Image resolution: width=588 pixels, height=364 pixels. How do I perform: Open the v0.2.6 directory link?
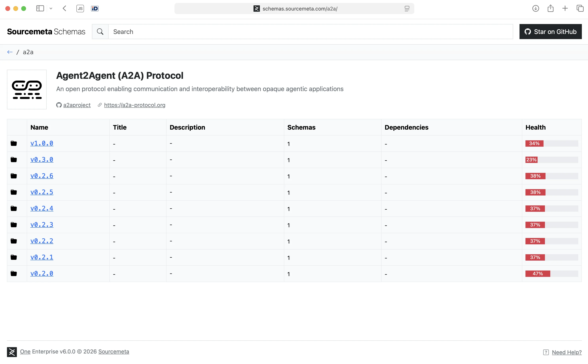tap(42, 176)
